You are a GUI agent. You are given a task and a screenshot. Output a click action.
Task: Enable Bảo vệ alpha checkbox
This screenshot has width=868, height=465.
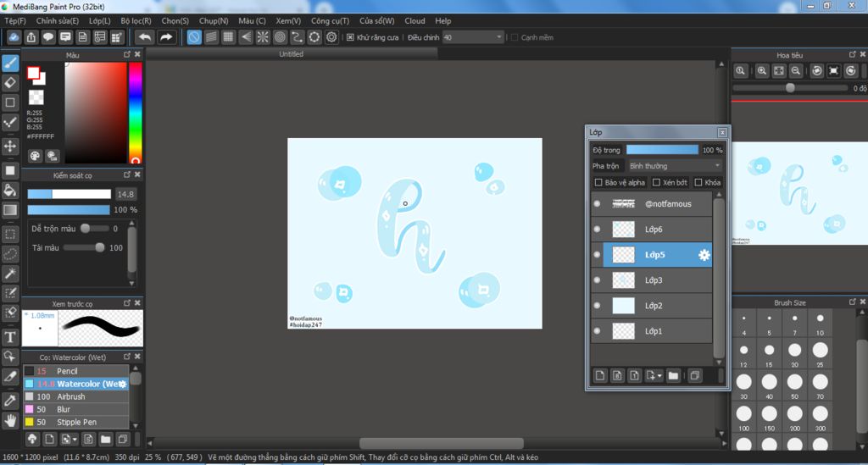tap(598, 182)
